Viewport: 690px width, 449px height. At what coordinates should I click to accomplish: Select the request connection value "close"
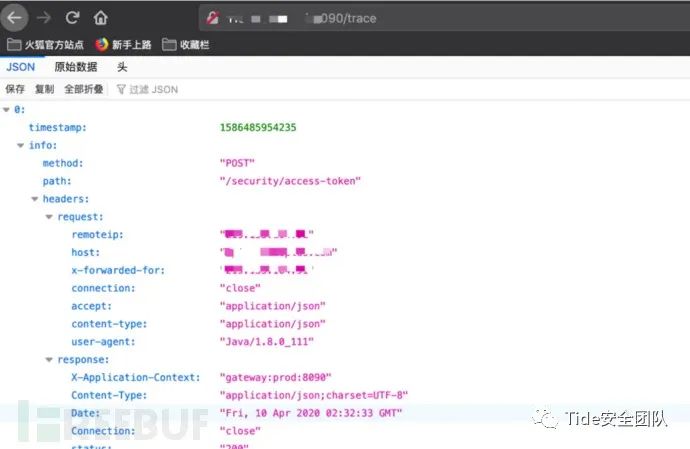click(x=240, y=288)
